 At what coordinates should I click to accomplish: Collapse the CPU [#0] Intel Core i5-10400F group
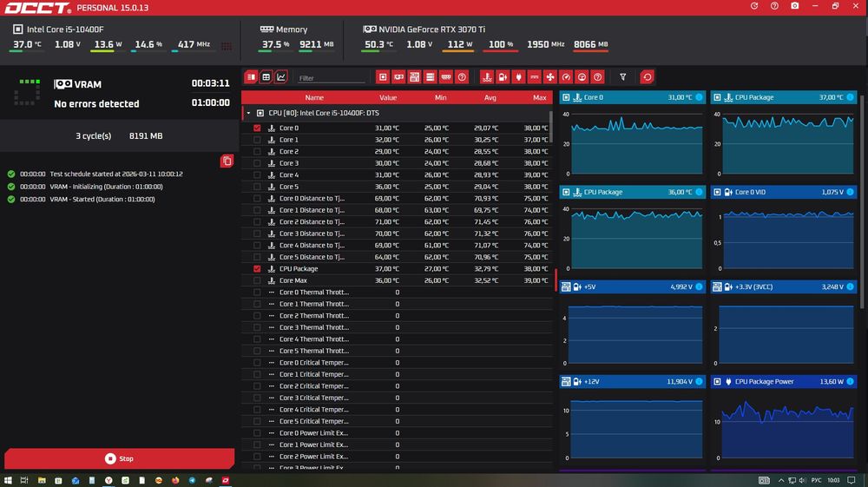(248, 113)
